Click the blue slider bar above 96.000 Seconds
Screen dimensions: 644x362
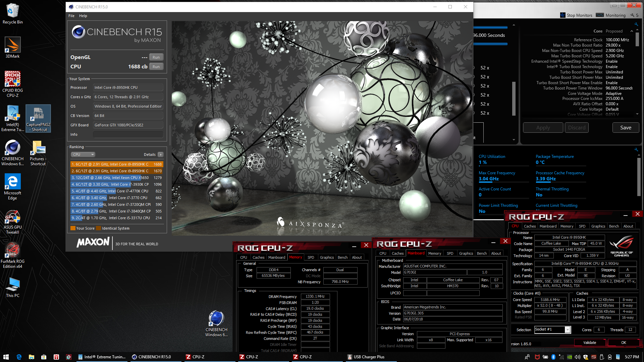[490, 27]
